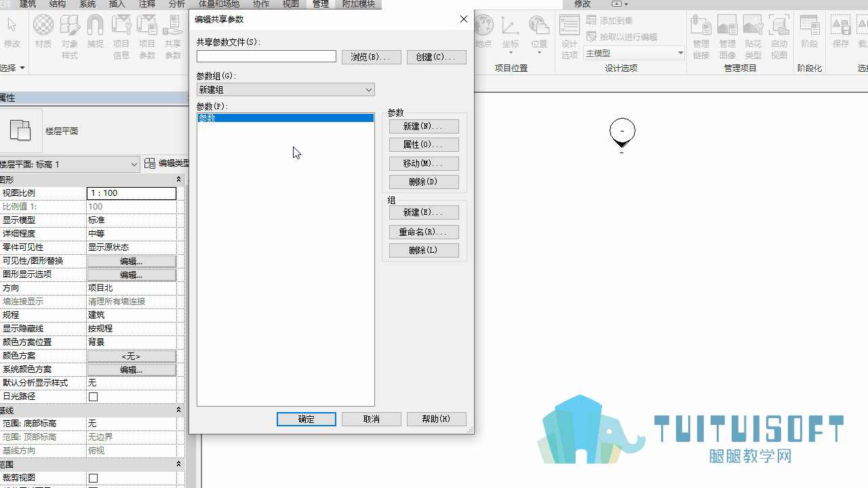The image size is (868, 488).
Task: Click 拾取以进行编辑 pick to edit
Action: (x=622, y=37)
